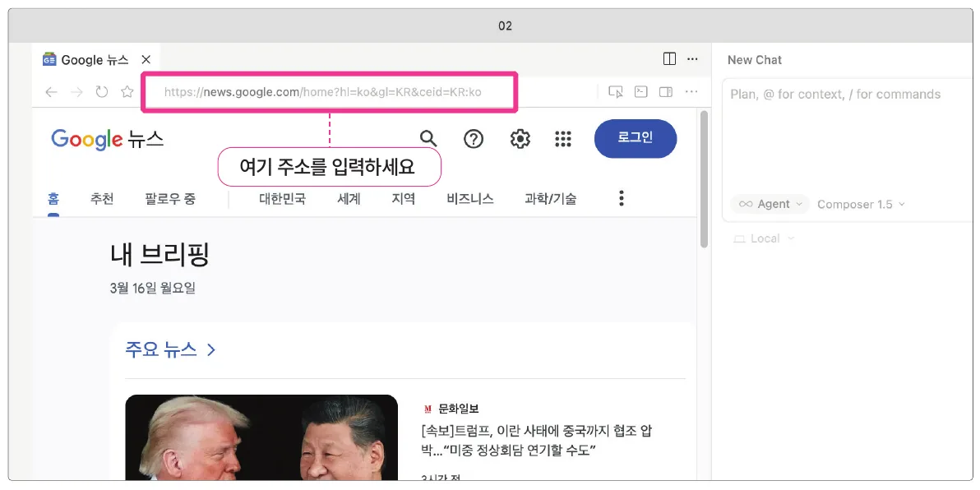Click the news photo thumbnail
Viewport: 980px width, 490px height.
pos(261,437)
